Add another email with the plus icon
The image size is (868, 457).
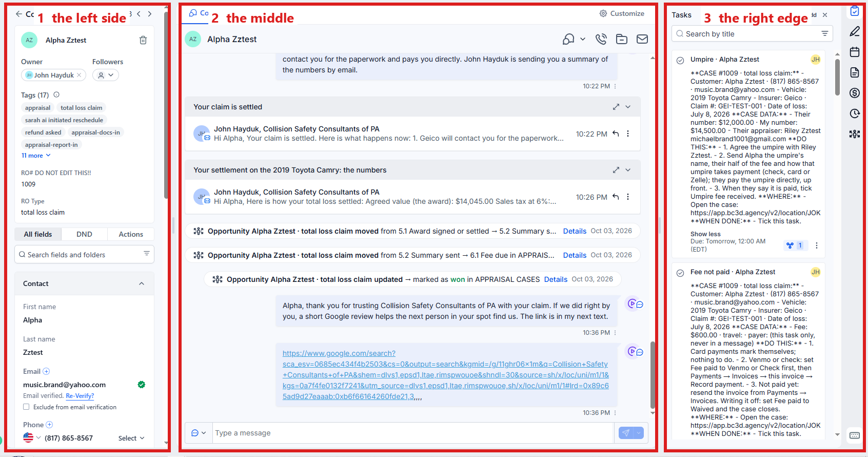(46, 371)
